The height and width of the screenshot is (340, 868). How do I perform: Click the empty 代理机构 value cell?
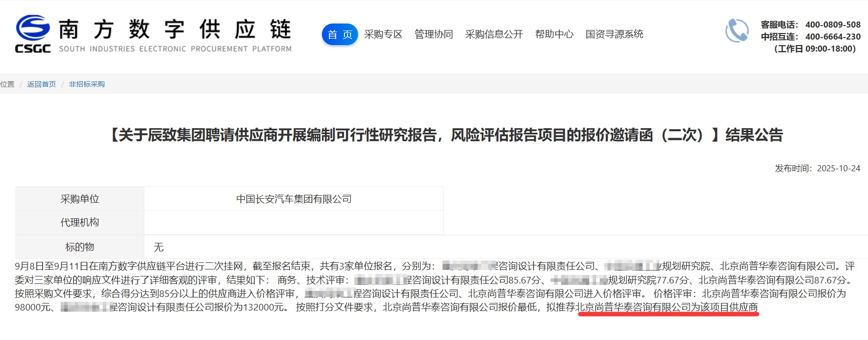point(294,222)
